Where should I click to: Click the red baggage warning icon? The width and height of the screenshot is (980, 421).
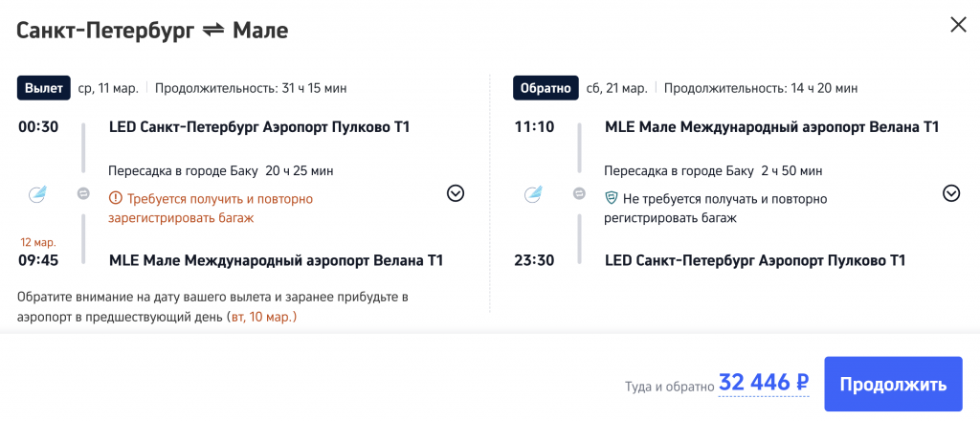[x=116, y=199]
